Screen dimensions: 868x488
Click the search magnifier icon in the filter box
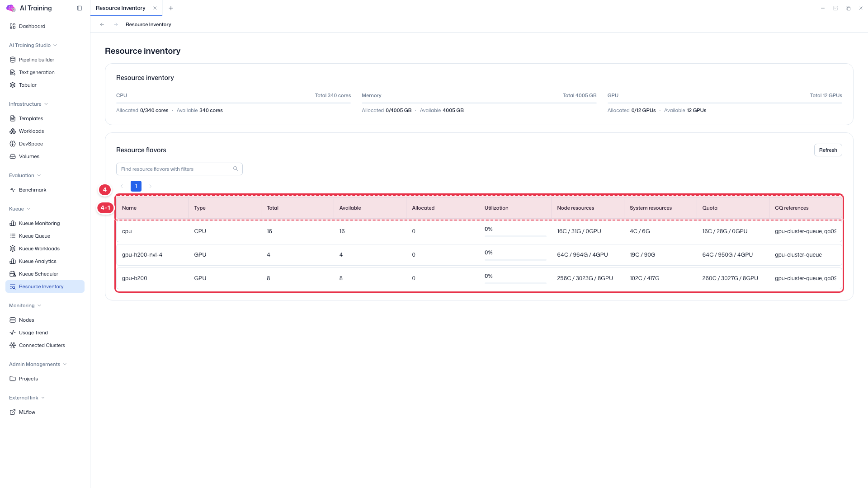[236, 169]
